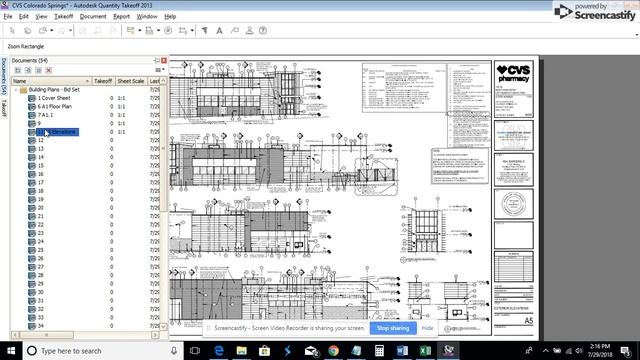The image size is (640, 360).
Task: Click scroll-down arrow of documents list
Action: (x=163, y=327)
